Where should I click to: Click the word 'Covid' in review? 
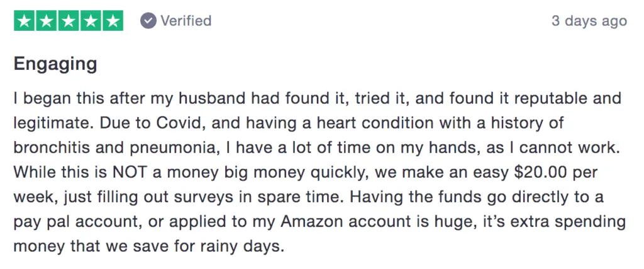[x=143, y=123]
